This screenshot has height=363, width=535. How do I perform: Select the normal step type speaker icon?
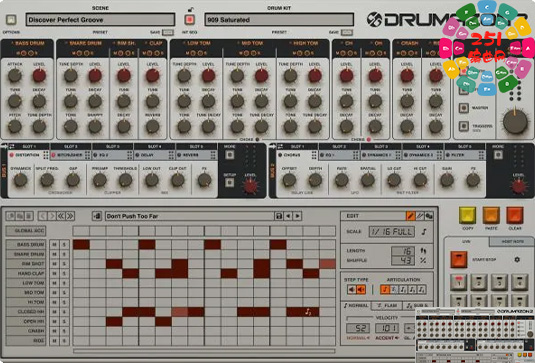pyautogui.click(x=352, y=290)
